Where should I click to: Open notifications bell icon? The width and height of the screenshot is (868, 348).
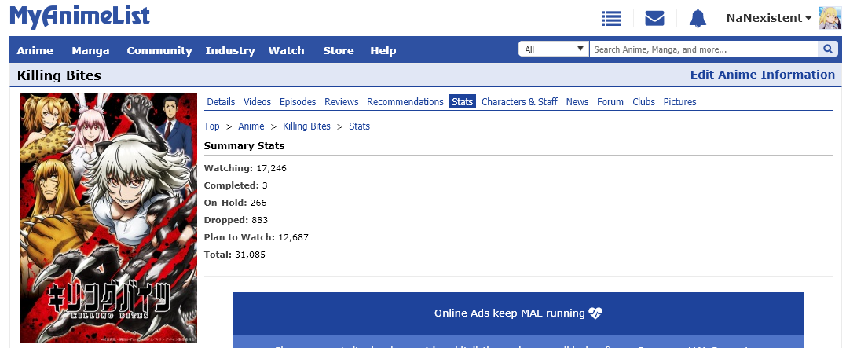pos(698,18)
